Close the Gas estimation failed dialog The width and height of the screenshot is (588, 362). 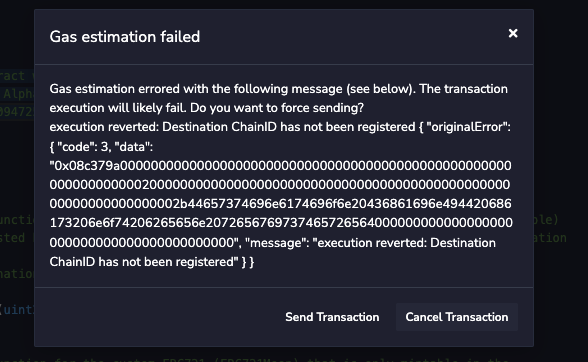click(513, 33)
